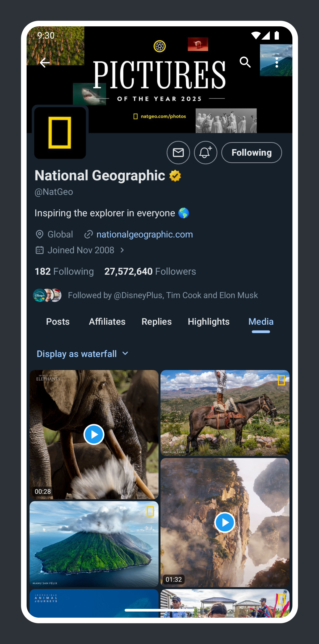The height and width of the screenshot is (644, 319).
Task: Open the horse rider photo thumbnail
Action: (225, 413)
